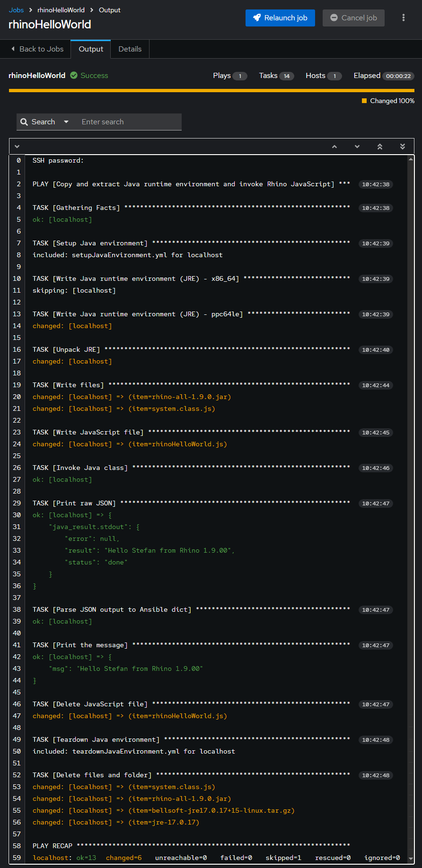Click the Plays count badge
The image size is (422, 868).
(x=240, y=76)
